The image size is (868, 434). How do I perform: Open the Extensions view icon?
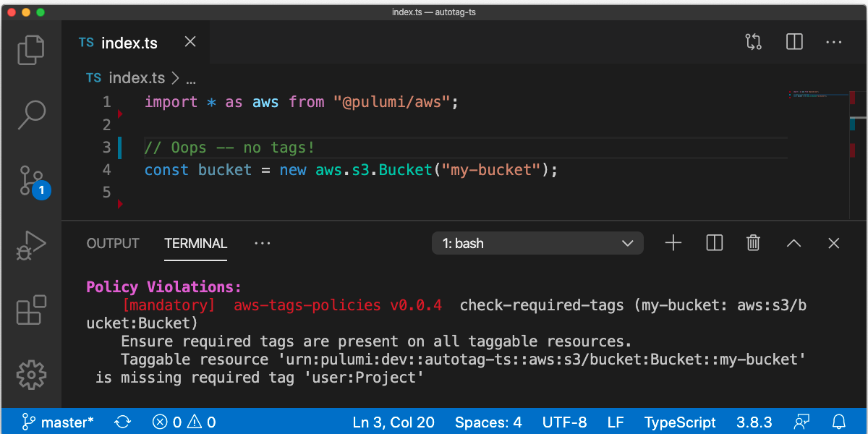coord(31,310)
